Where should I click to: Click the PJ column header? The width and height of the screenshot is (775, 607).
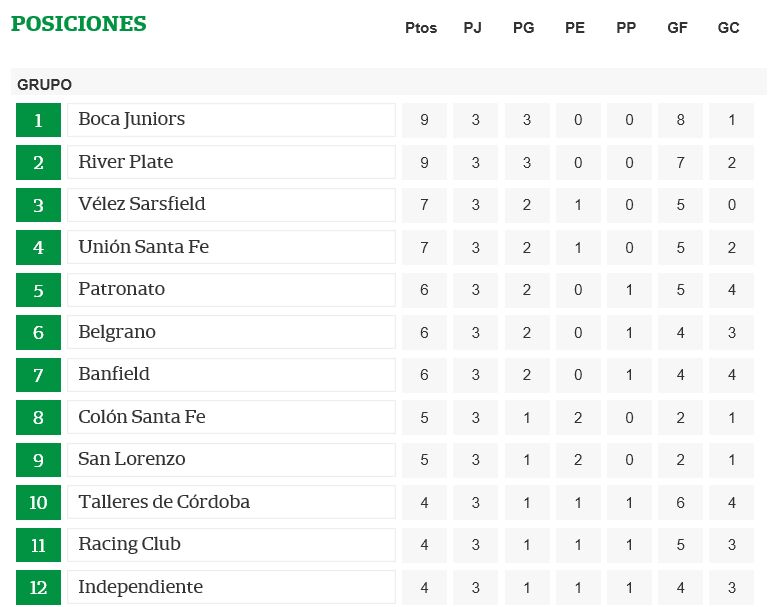tap(473, 28)
